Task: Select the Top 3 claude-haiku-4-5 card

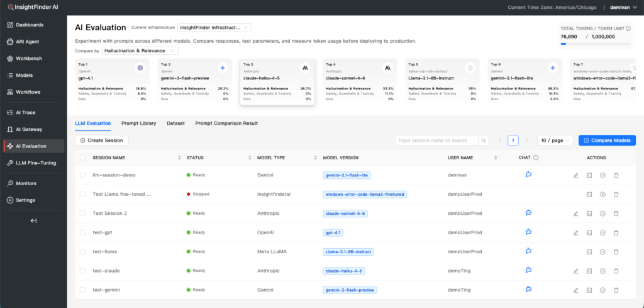Action: click(x=277, y=81)
